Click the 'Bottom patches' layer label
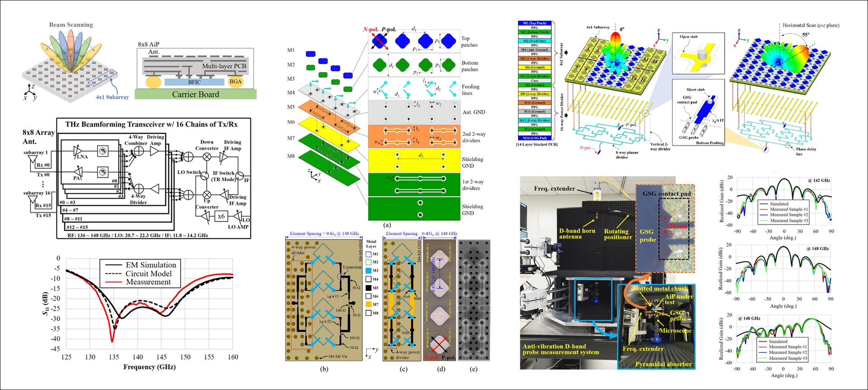Image resolution: width=868 pixels, height=390 pixels. [470, 66]
